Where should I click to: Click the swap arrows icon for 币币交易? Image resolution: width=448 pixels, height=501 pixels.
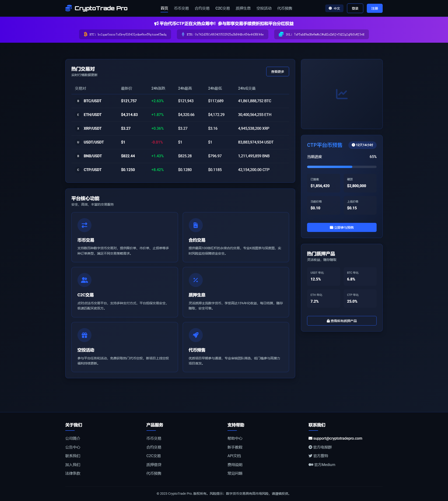click(84, 225)
